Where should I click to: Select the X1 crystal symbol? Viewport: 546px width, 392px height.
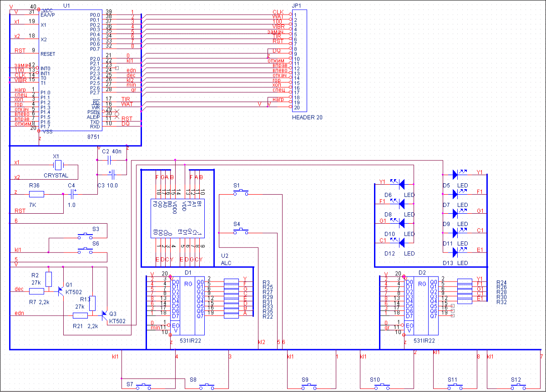57,165
